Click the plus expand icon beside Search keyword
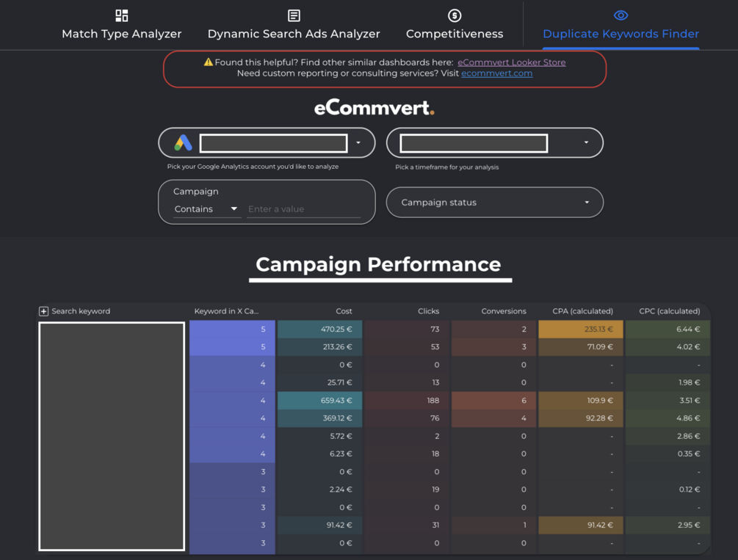The width and height of the screenshot is (738, 560). pos(44,311)
